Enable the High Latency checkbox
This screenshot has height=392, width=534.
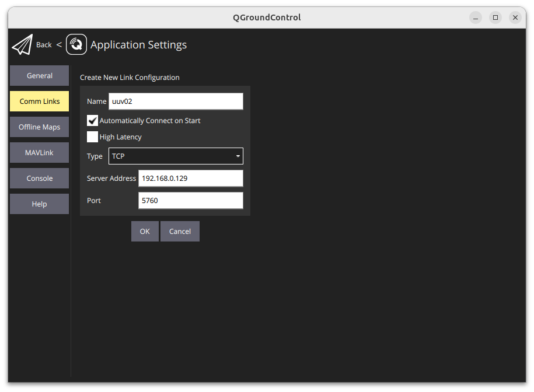(x=92, y=136)
